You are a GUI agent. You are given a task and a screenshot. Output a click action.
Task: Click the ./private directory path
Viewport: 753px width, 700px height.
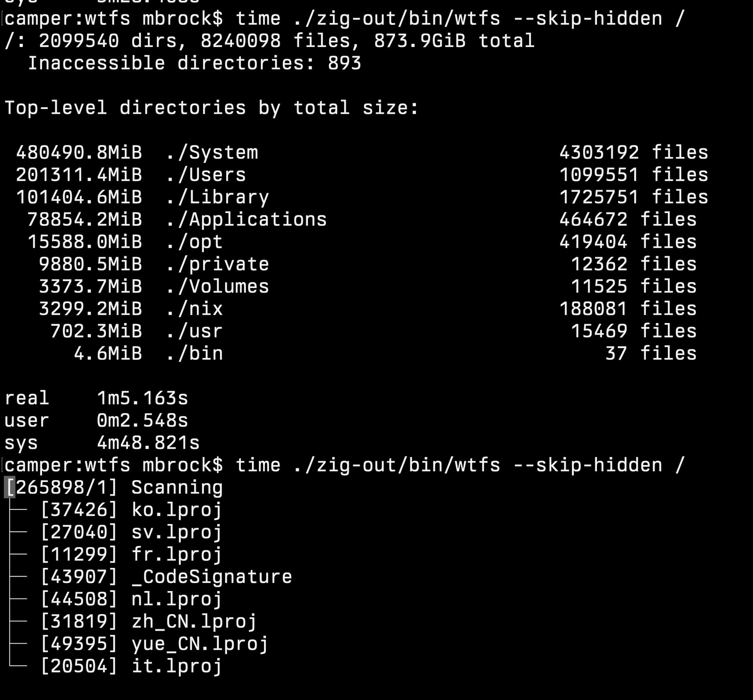point(218,264)
